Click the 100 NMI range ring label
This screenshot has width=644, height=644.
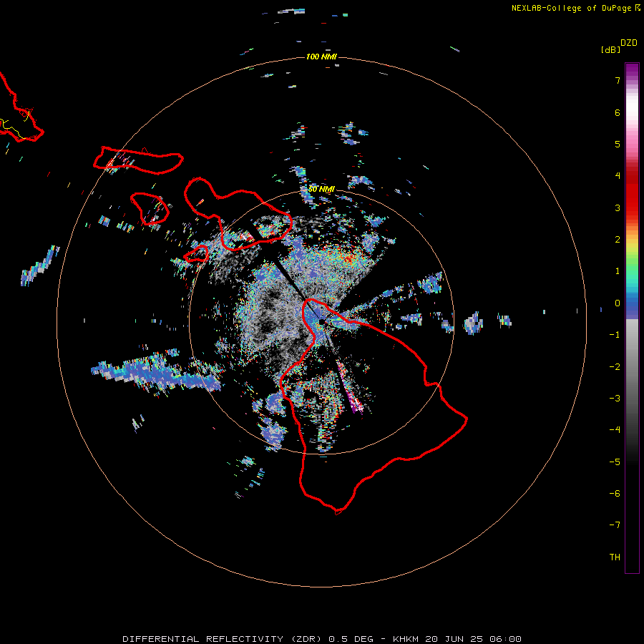[321, 57]
